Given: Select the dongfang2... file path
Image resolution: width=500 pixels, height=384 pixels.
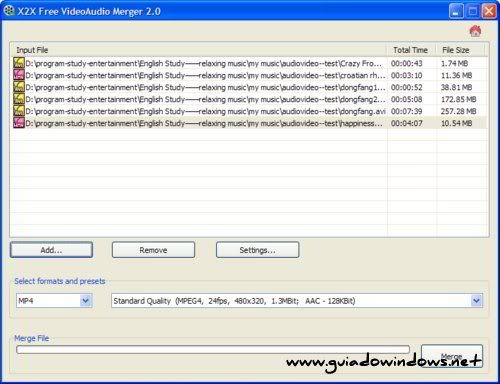Looking at the screenshot, I should (x=205, y=99).
